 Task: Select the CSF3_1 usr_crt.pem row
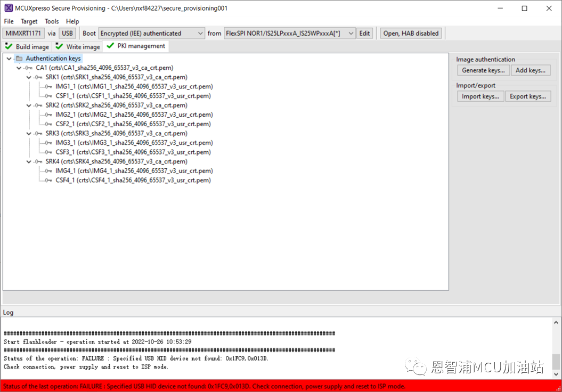pyautogui.click(x=133, y=152)
